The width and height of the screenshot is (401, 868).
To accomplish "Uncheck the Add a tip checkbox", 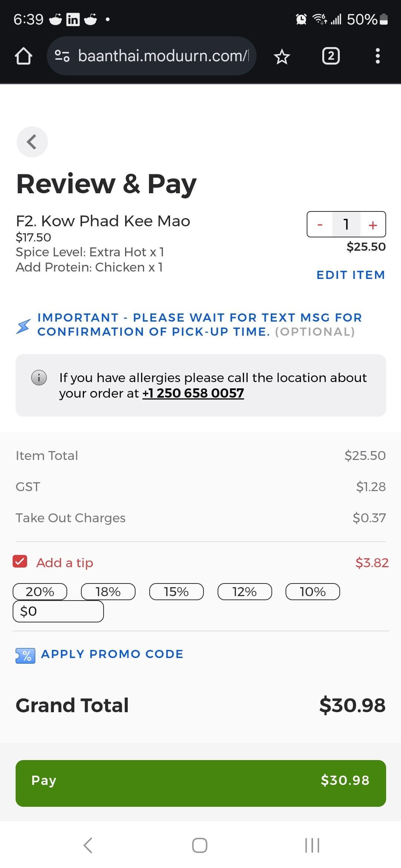I will 20,562.
